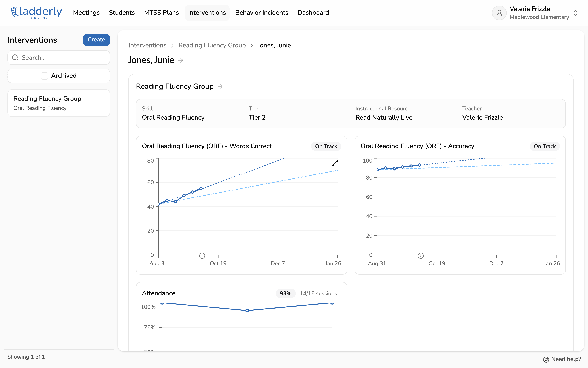Click the arrow next to Jones, Junie heading
This screenshot has height=368, width=588.
point(181,60)
